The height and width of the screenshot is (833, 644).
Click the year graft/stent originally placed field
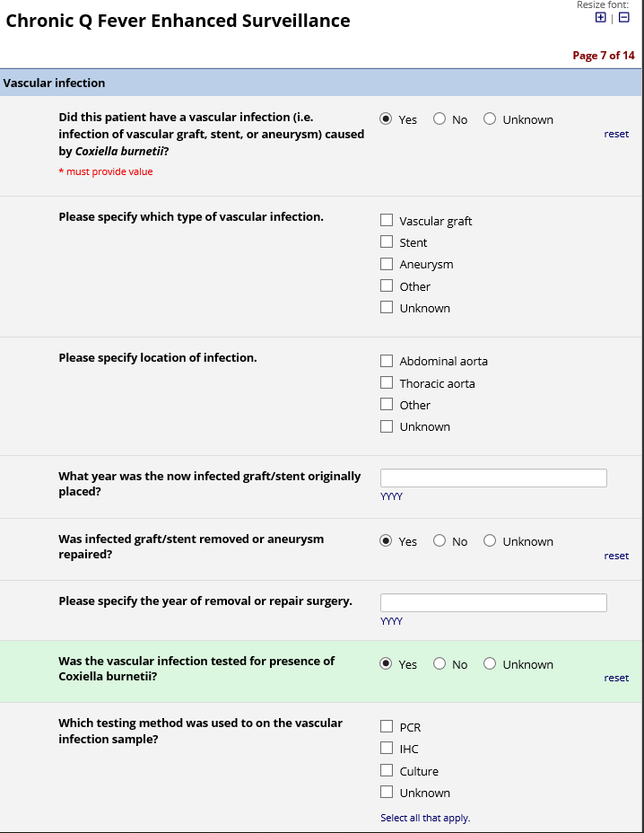click(493, 478)
